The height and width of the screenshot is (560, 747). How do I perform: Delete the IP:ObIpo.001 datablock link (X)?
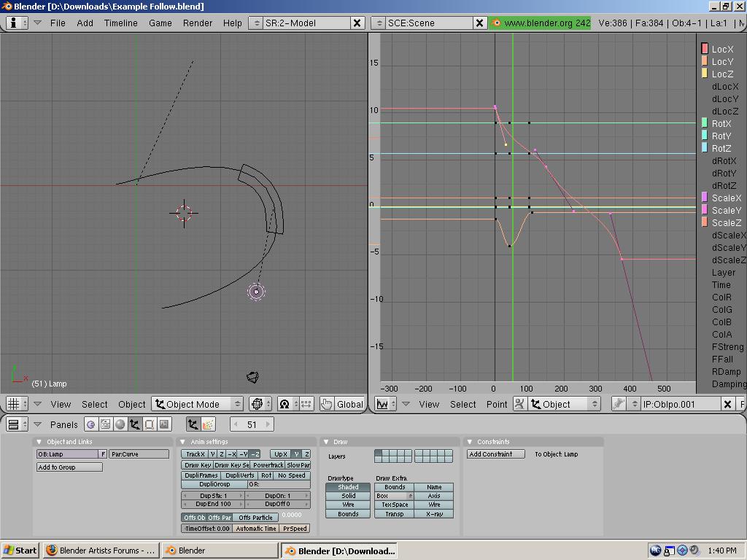[x=727, y=404]
